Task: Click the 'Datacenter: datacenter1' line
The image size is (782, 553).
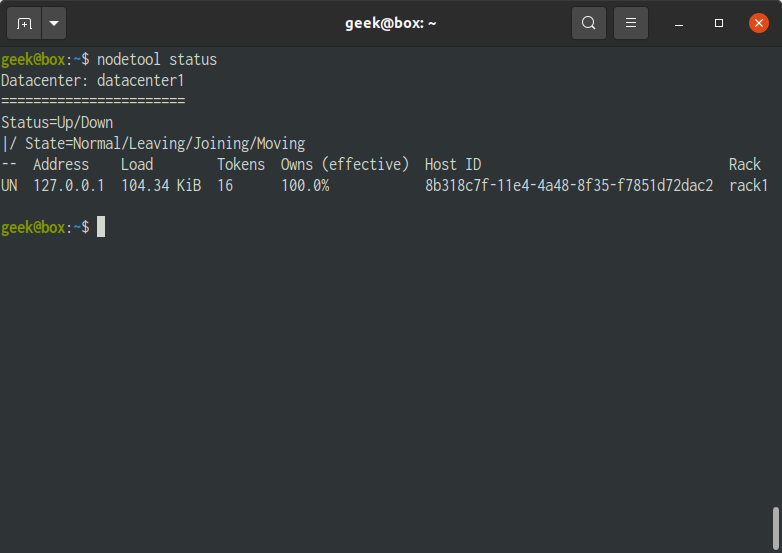Action: coord(93,81)
